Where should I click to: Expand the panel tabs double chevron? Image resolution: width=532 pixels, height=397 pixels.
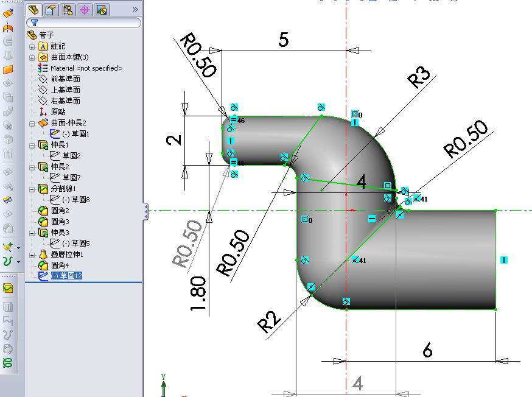[x=135, y=10]
